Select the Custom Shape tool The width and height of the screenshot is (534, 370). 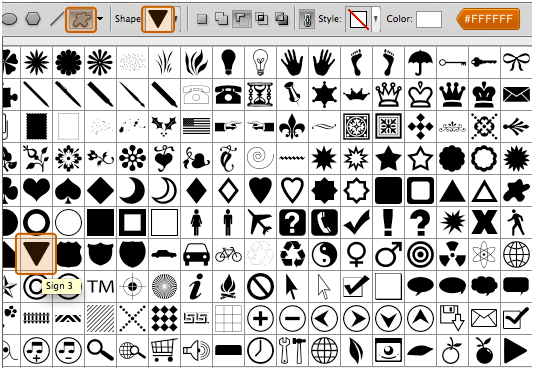[x=81, y=19]
